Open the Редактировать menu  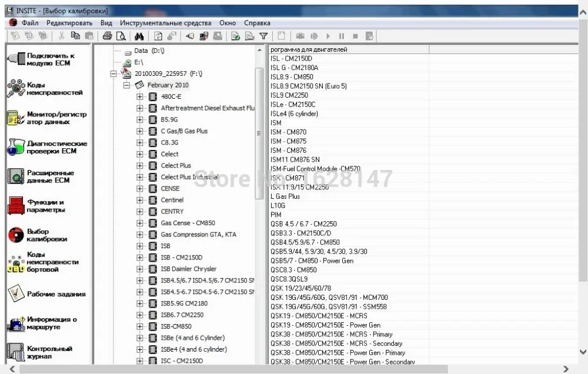pyautogui.click(x=69, y=23)
